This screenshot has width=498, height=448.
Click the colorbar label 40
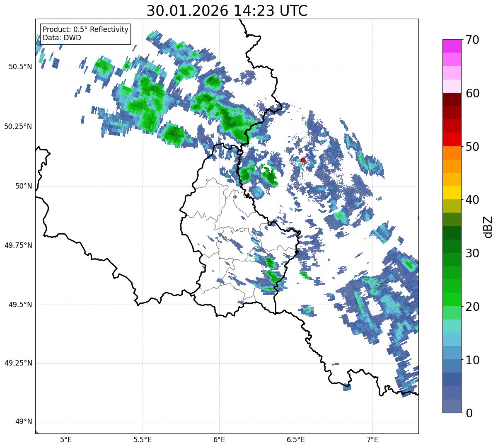[x=473, y=200]
